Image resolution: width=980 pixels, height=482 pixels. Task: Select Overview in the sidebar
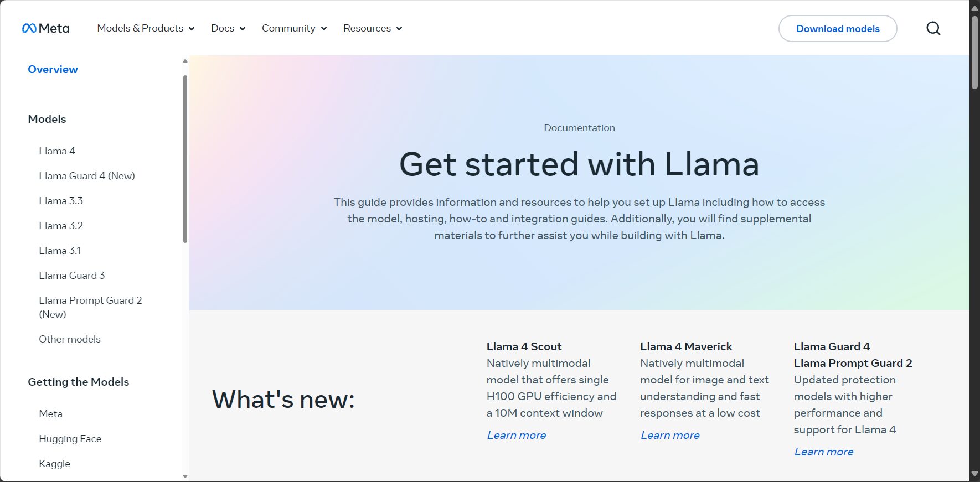point(53,69)
